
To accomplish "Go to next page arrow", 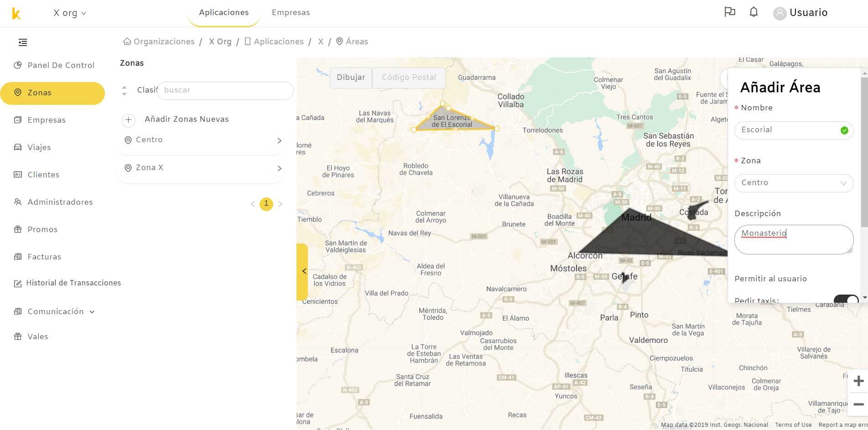I will [x=281, y=204].
